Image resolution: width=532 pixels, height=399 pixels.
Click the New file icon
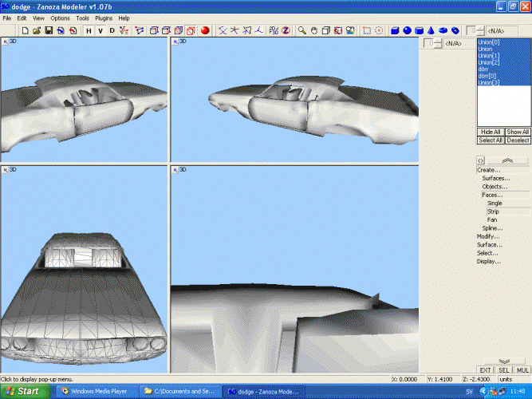[26, 30]
